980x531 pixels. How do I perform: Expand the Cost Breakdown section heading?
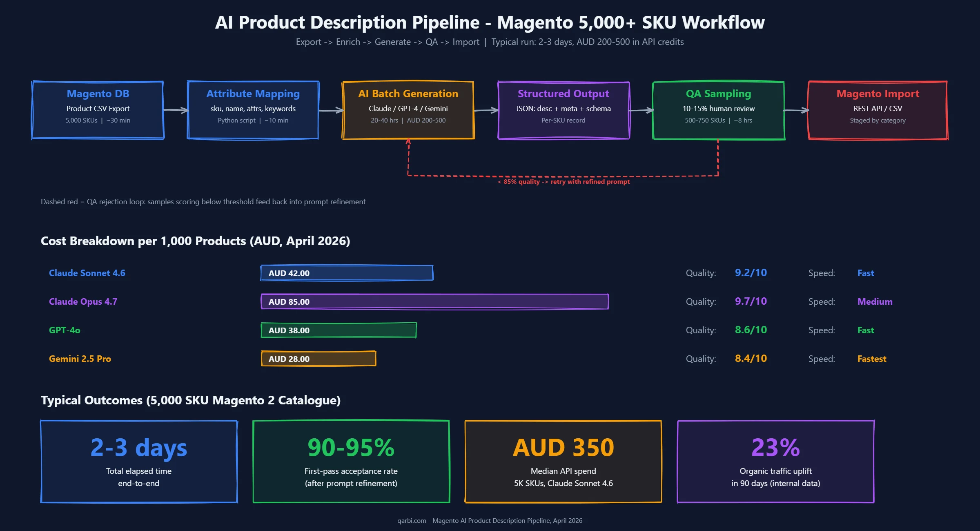[x=195, y=241]
